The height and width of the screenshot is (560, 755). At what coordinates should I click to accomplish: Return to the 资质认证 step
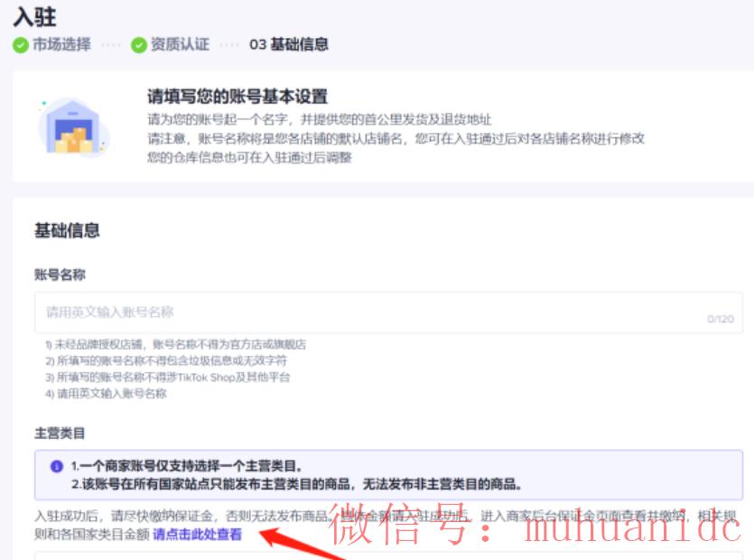[x=180, y=45]
